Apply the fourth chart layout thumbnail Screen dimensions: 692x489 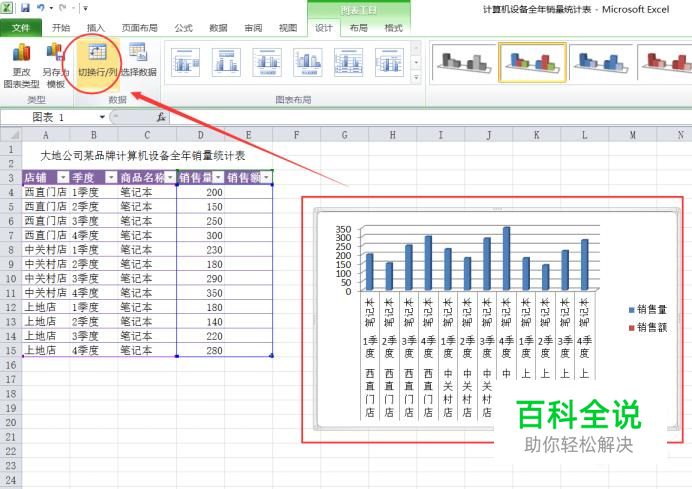(x=308, y=63)
